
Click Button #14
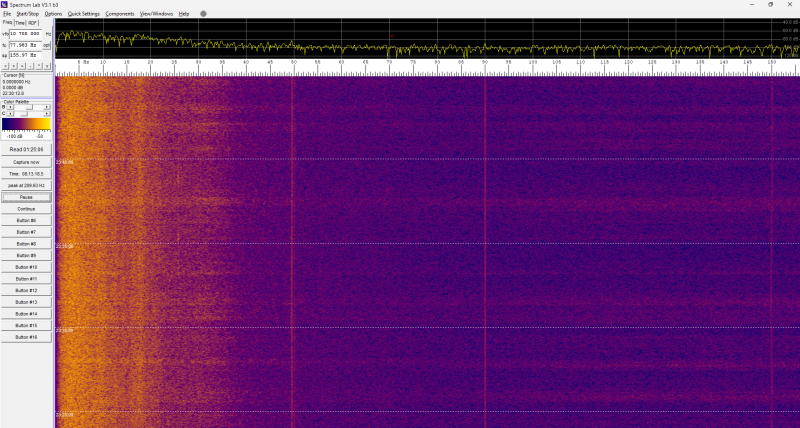(x=26, y=314)
